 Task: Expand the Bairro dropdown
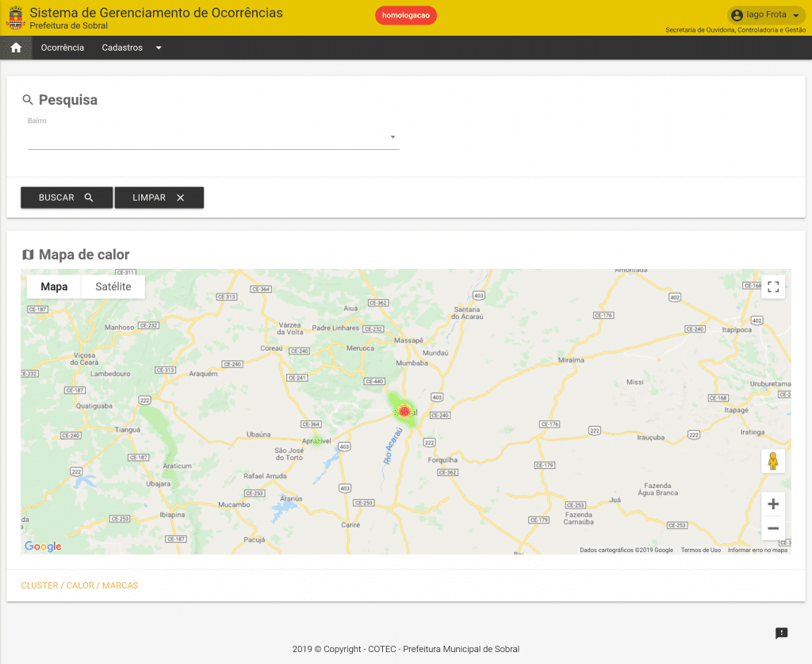click(x=393, y=138)
